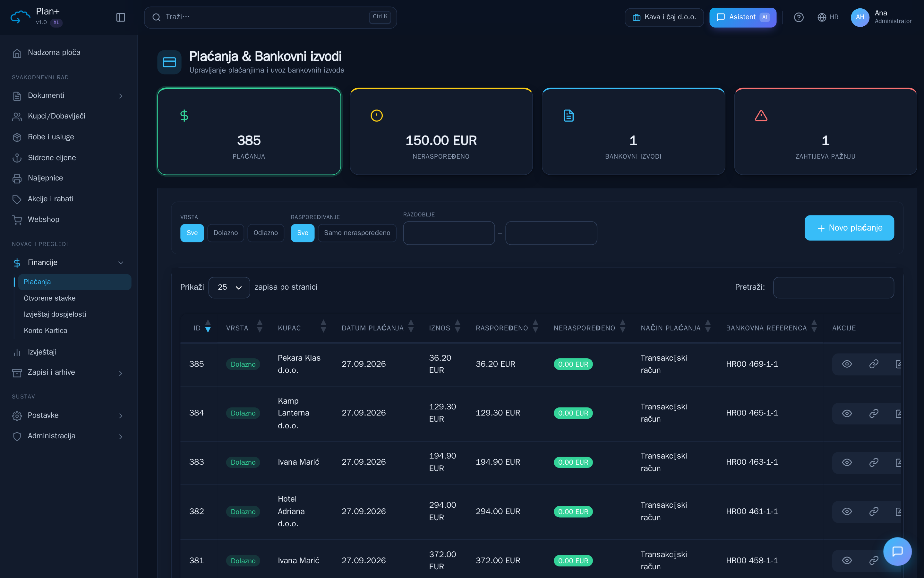Sort by Bankovna referenca arrows

(814, 327)
